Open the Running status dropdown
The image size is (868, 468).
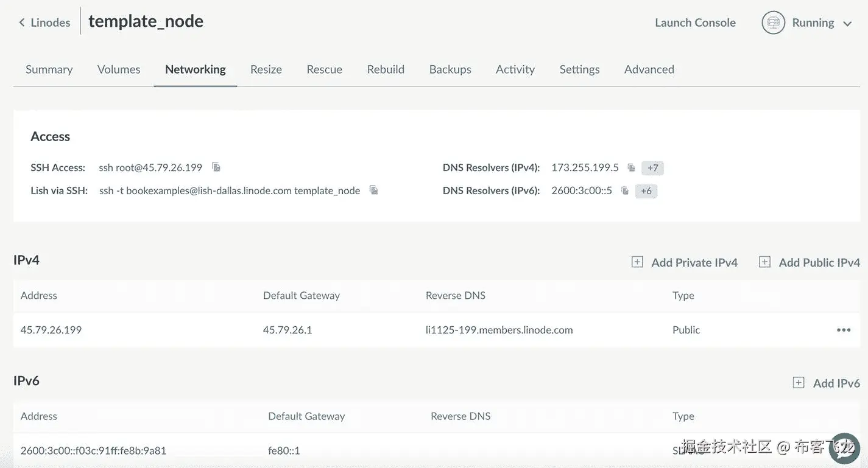click(x=847, y=24)
